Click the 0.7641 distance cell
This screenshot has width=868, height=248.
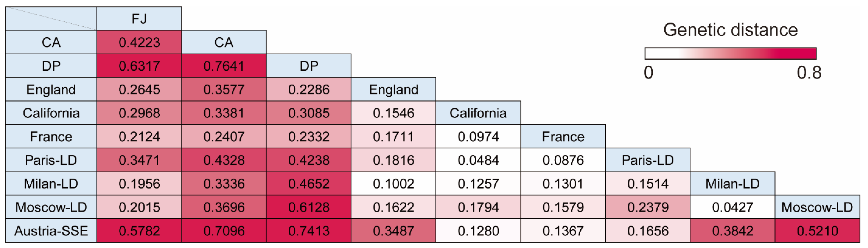224,66
